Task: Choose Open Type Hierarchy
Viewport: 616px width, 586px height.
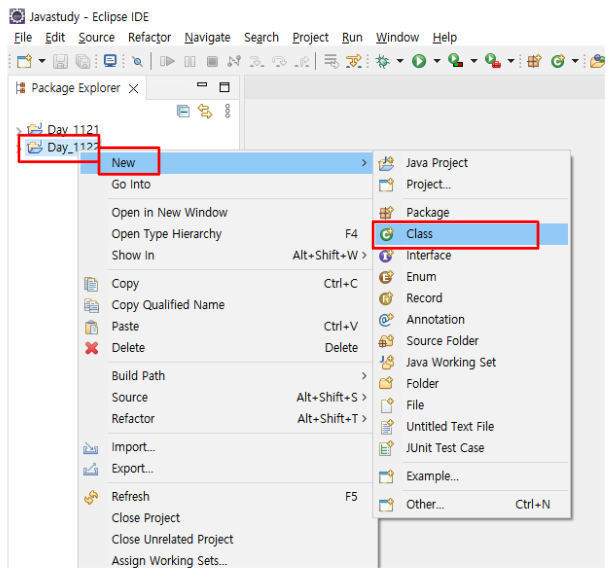Action: (x=226, y=234)
